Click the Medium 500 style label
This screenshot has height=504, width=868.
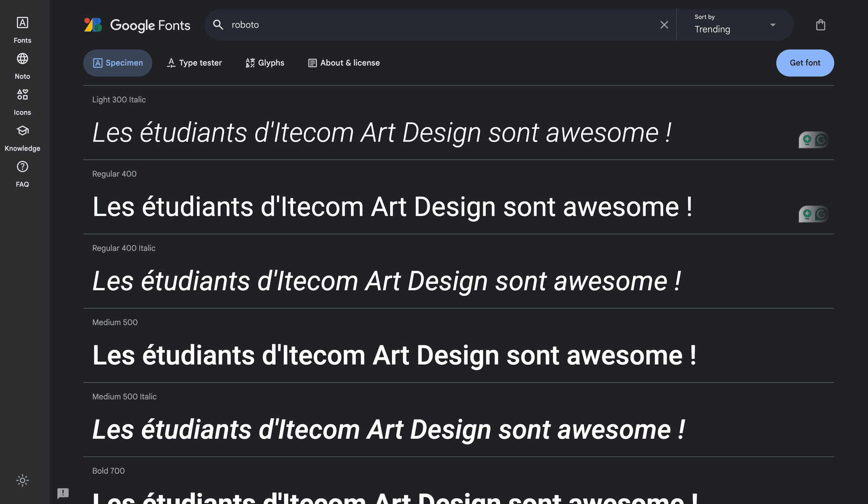pos(115,322)
